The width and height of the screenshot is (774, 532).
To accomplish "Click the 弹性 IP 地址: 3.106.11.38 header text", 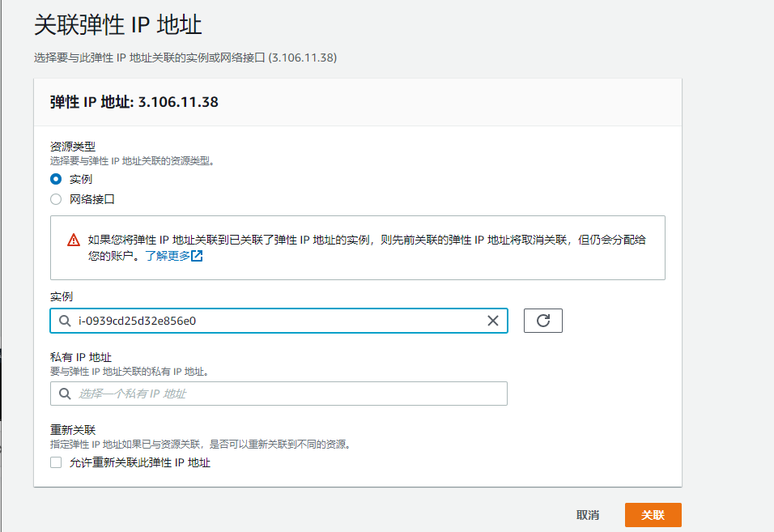I will pos(134,102).
